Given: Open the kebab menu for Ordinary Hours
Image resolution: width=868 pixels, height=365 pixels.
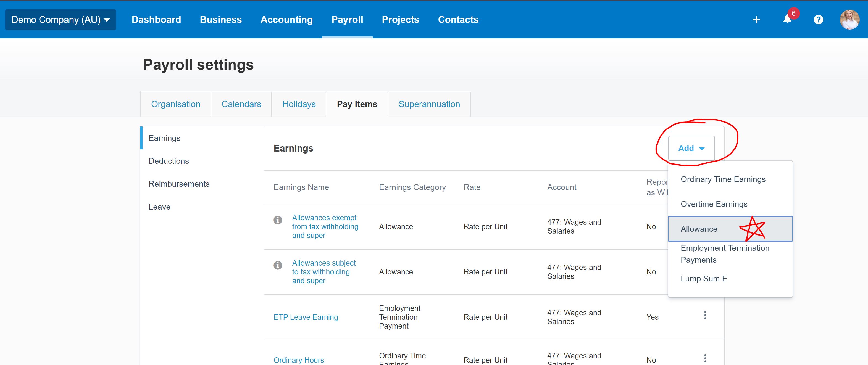Looking at the screenshot, I should coord(705,358).
